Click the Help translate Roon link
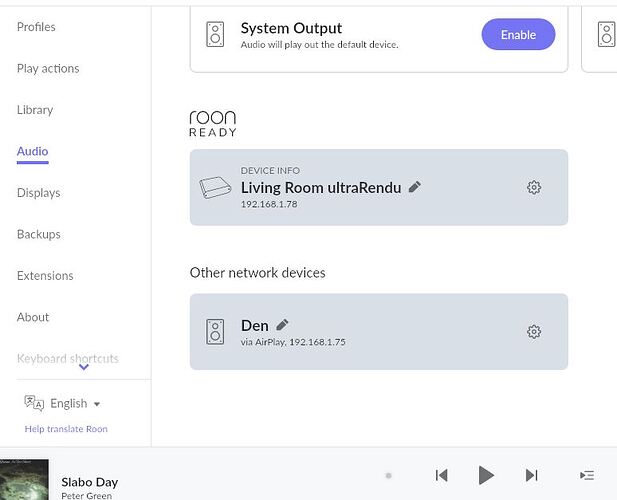Image resolution: width=617 pixels, height=500 pixels. (66, 429)
